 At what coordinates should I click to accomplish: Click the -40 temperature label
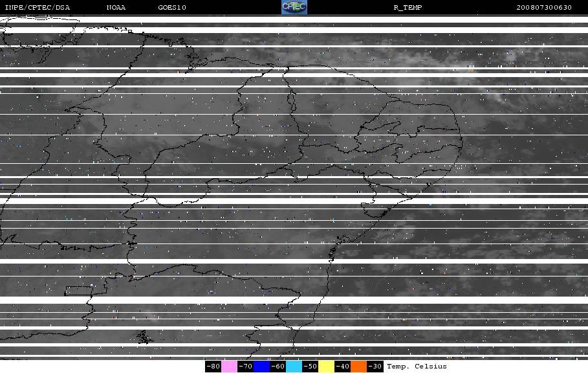(342, 367)
